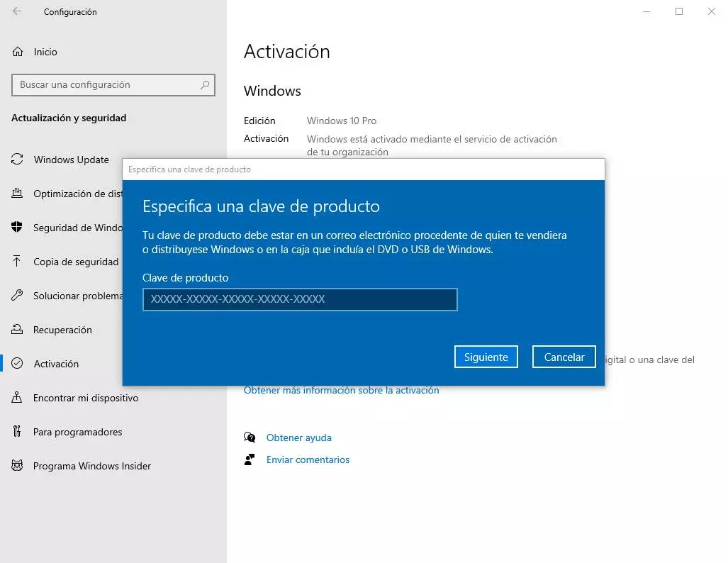Click the Siguiente button
The image size is (728, 563).
486,357
